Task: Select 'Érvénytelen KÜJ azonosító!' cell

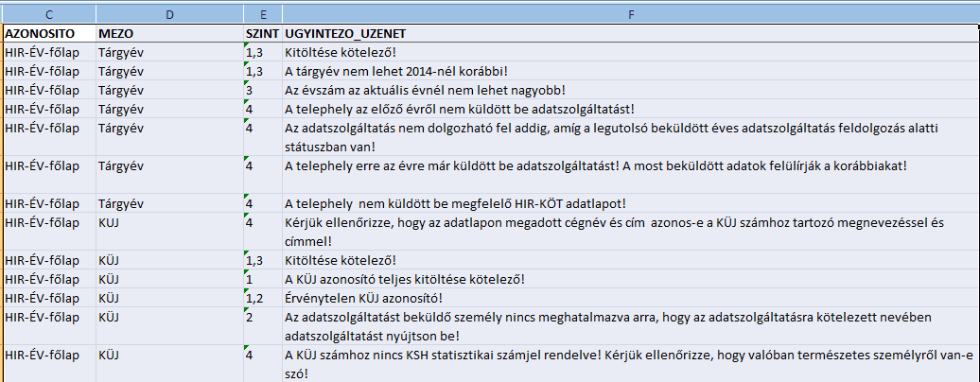Action: click(631, 298)
